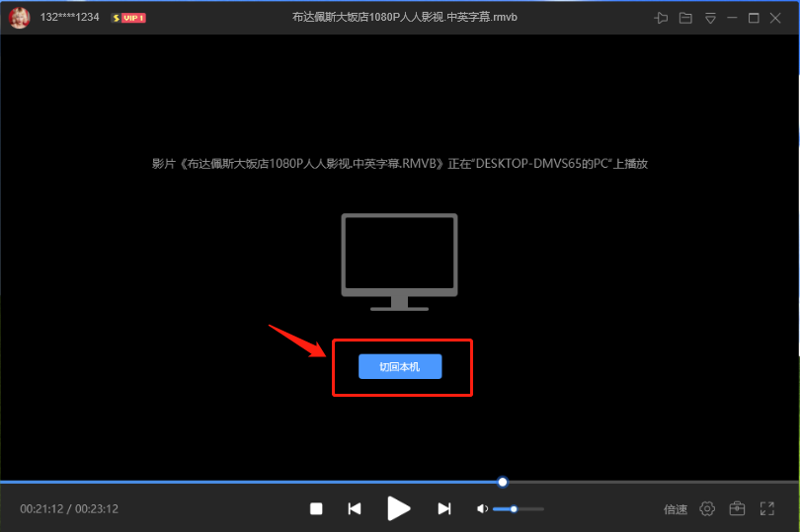Click the time display 00:21:12 / 00:23:12
The image size is (800, 532).
tap(69, 509)
